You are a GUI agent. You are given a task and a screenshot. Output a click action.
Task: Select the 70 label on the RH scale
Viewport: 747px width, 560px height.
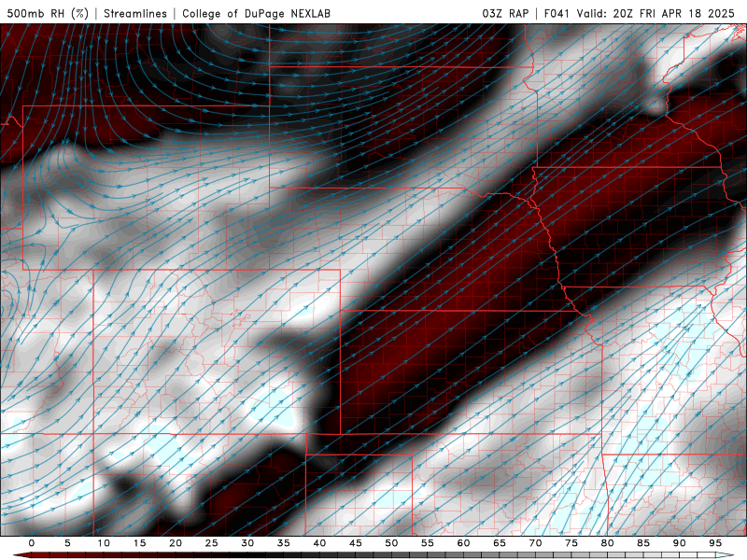pos(535,543)
